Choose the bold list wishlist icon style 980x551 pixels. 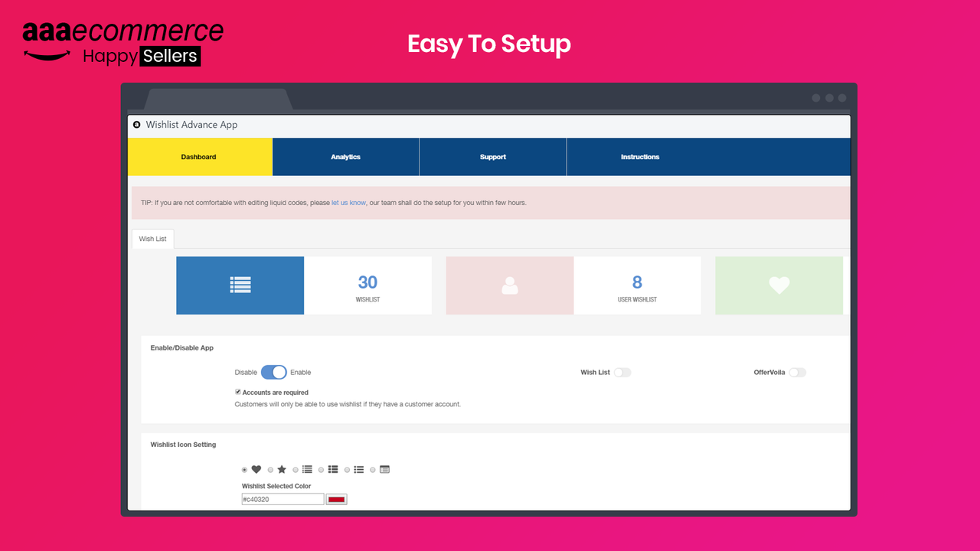click(x=334, y=469)
